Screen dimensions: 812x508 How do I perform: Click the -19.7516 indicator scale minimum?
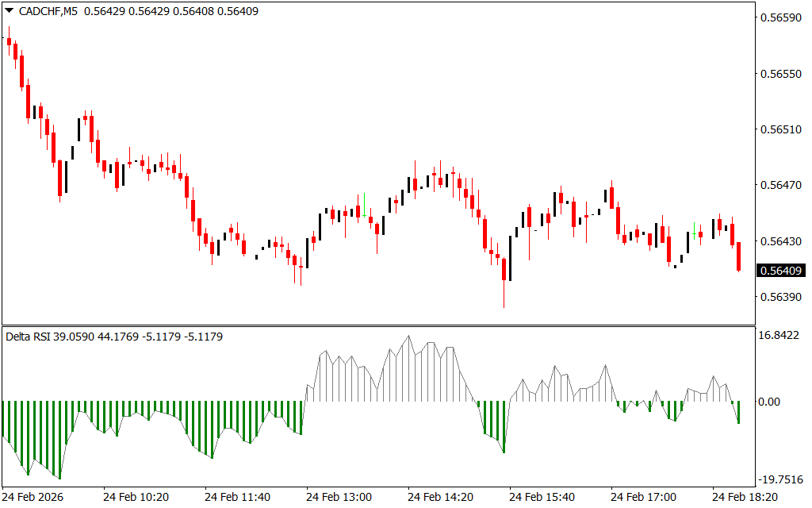[780, 479]
